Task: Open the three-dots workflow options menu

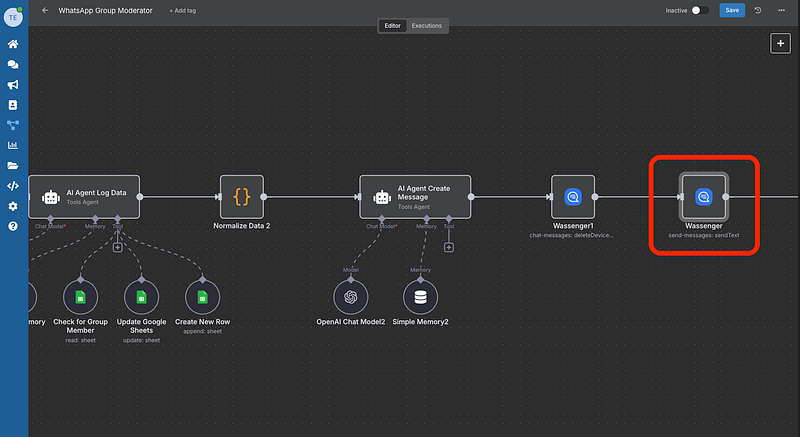Action: pos(780,10)
